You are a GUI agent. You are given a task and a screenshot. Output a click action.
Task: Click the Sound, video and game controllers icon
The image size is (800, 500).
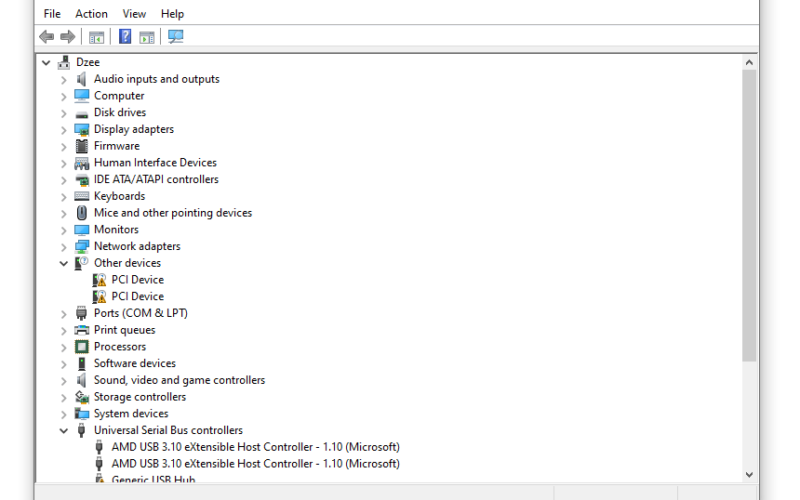[82, 380]
